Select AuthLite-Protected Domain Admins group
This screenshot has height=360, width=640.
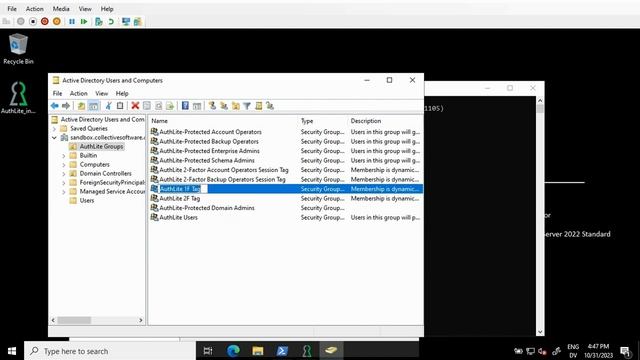tap(207, 208)
